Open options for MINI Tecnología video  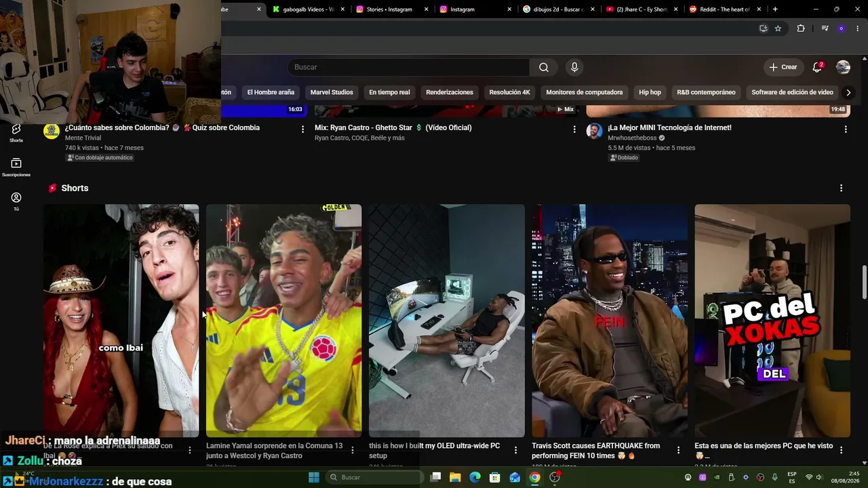click(x=845, y=129)
